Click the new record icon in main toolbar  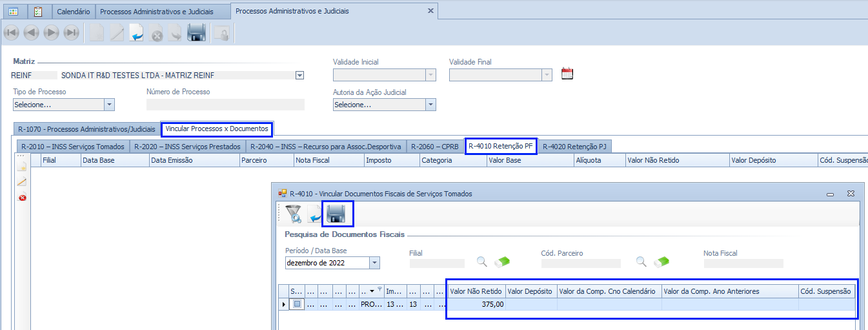(x=97, y=33)
